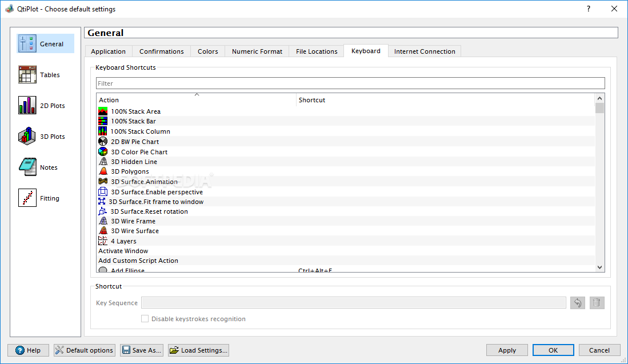Click the 3D Wire Frame icon

pos(103,221)
